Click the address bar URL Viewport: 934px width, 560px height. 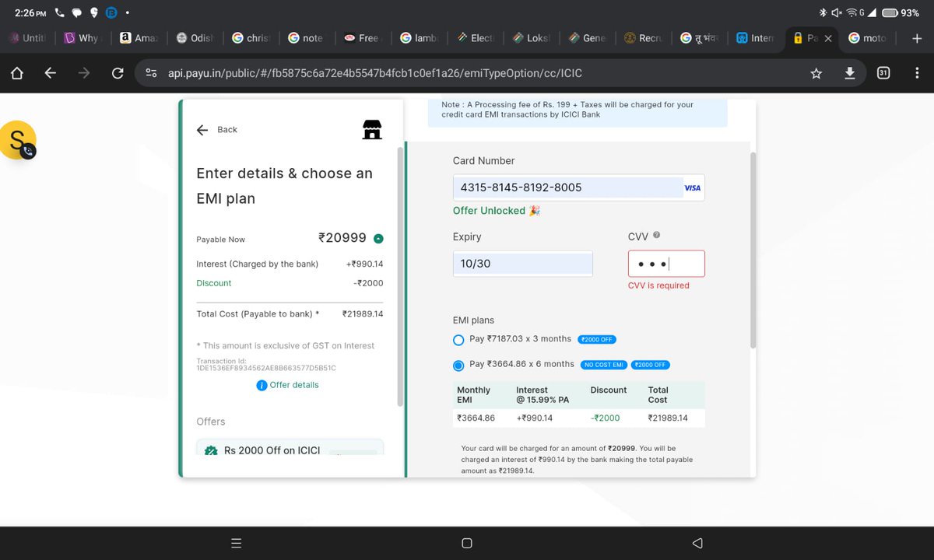(375, 73)
